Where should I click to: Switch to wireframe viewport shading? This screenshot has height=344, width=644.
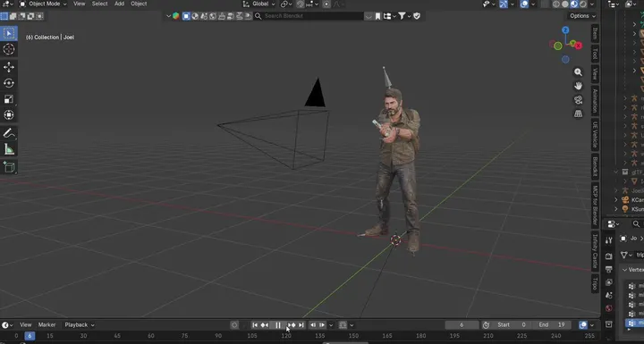pyautogui.click(x=556, y=4)
